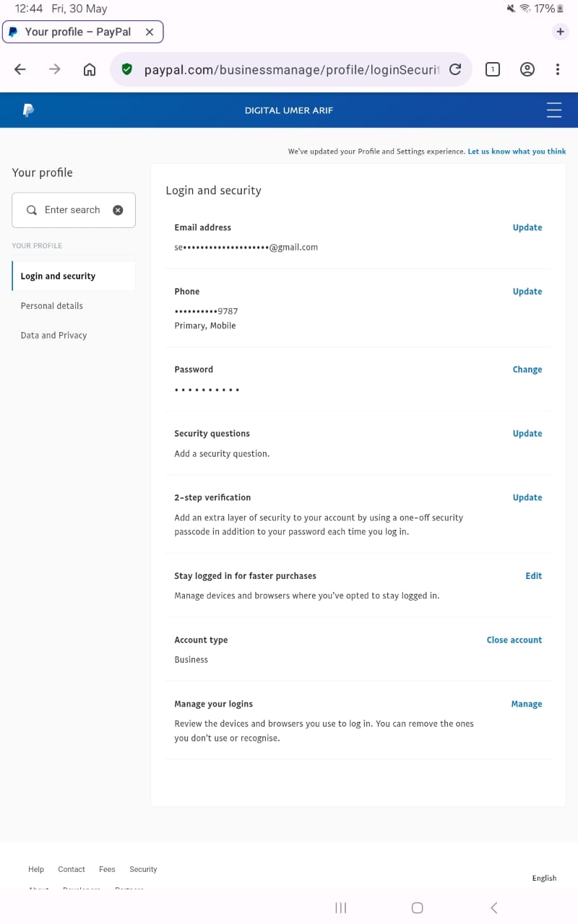Open the browser three-dot overflow menu
Screen dimensions: 578x924
tap(558, 69)
